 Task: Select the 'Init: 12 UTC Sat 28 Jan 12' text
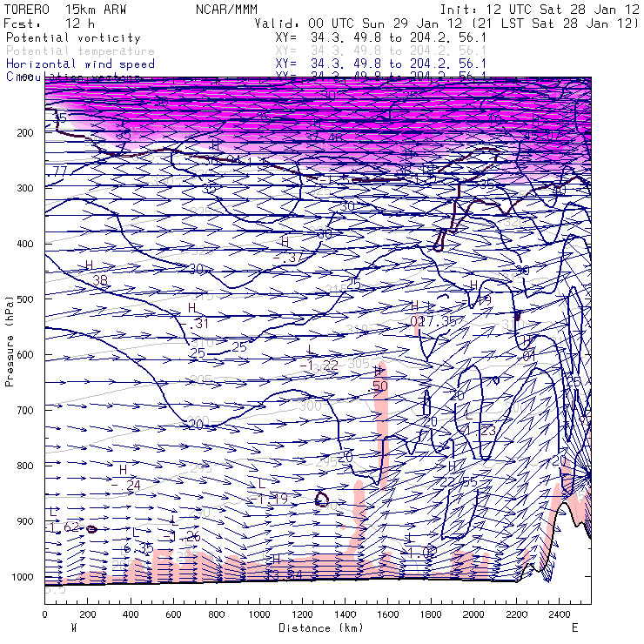coord(540,9)
